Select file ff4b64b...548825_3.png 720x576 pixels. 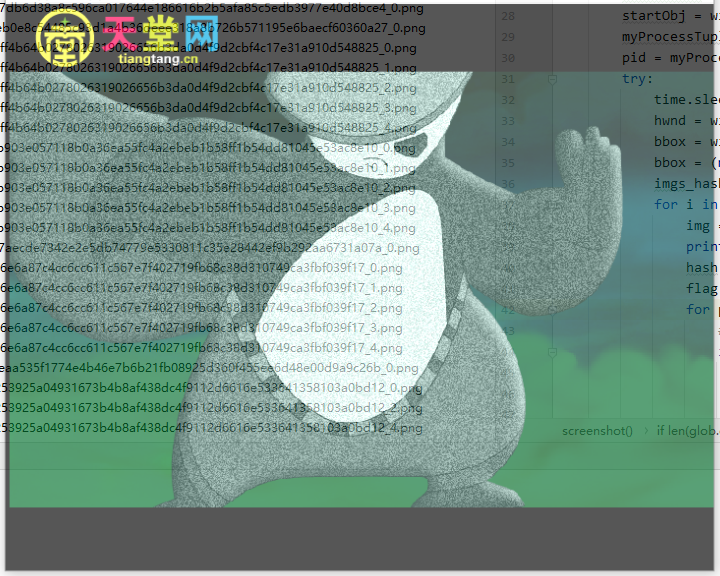(x=208, y=108)
